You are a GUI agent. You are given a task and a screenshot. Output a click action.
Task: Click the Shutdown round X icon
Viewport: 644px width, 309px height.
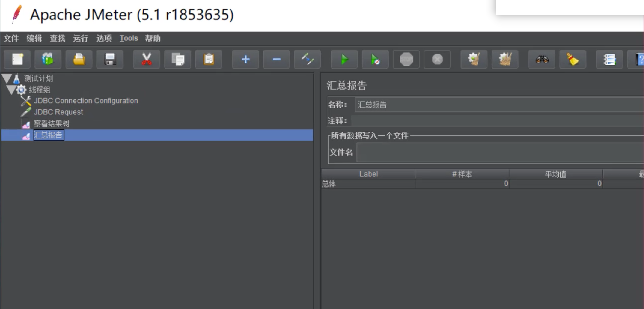point(437,60)
